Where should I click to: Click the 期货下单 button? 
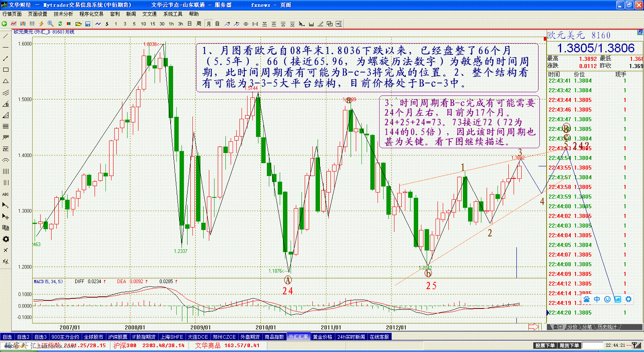point(569,346)
